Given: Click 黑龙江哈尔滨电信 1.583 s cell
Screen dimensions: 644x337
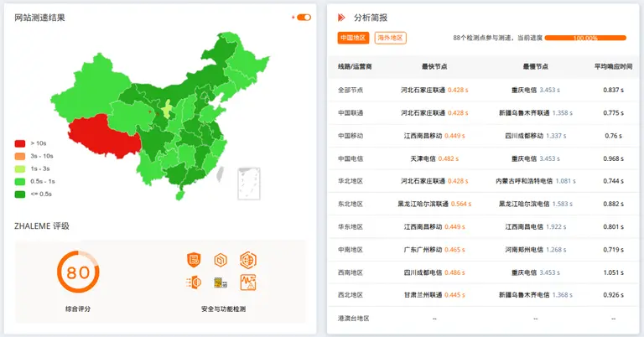Looking at the screenshot, I should coord(536,204).
